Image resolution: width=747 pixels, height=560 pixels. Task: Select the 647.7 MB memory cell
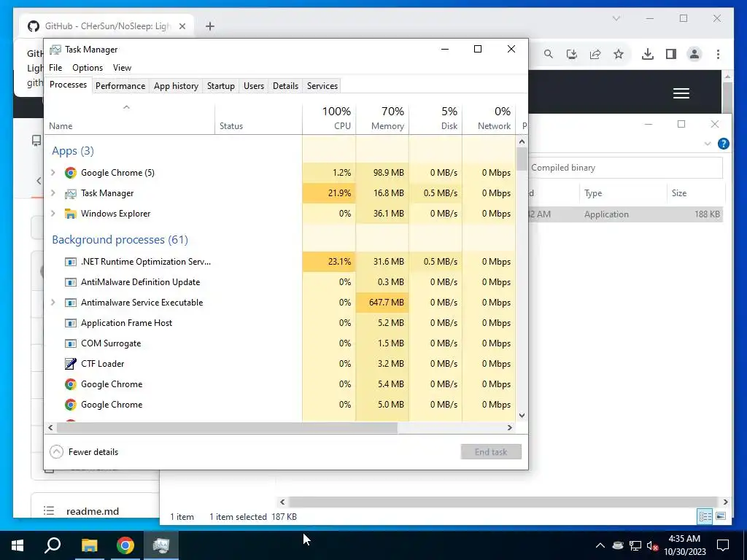tap(382, 303)
